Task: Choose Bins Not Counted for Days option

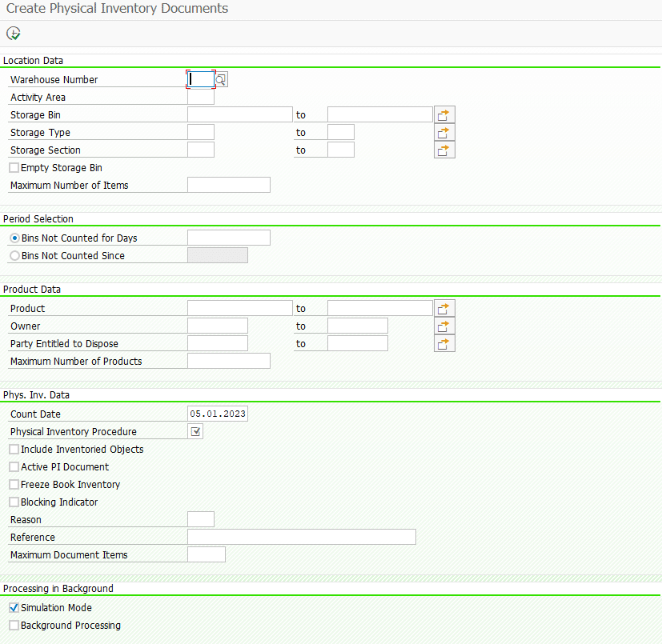Action: click(14, 238)
